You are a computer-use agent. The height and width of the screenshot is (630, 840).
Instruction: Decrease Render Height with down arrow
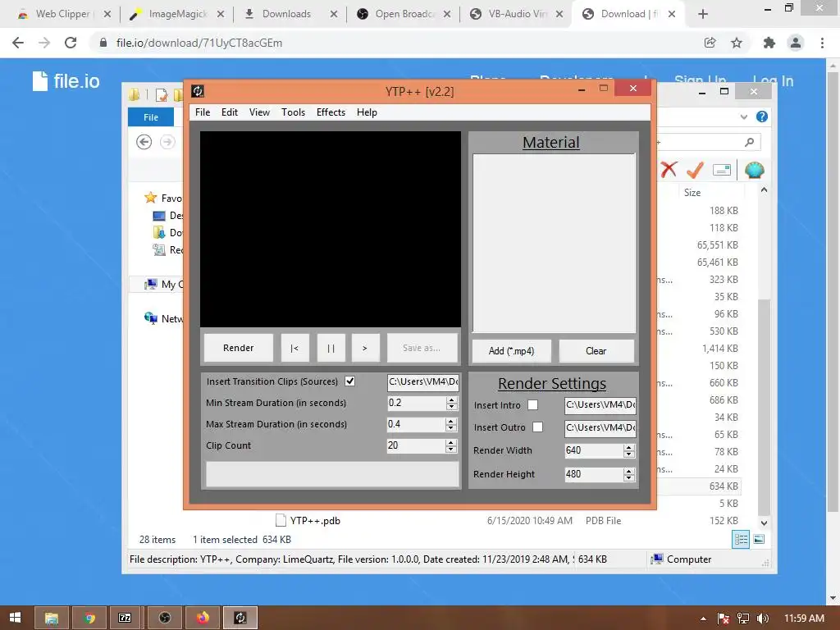pos(629,478)
